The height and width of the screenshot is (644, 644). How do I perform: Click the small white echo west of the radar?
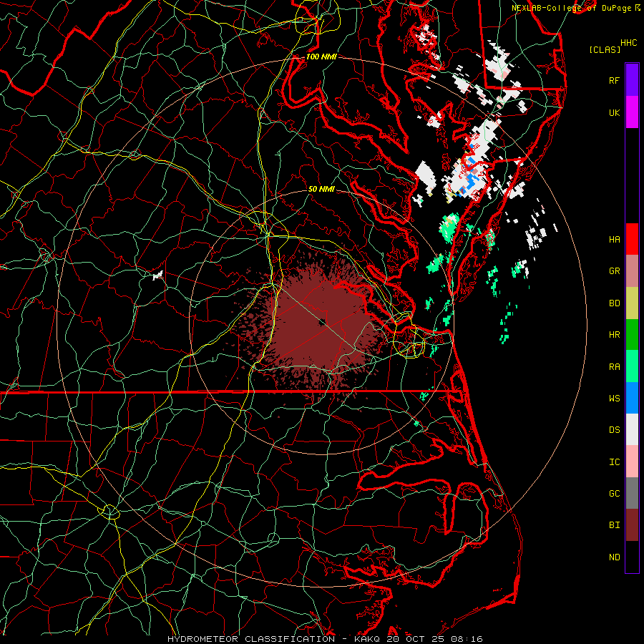click(x=157, y=275)
